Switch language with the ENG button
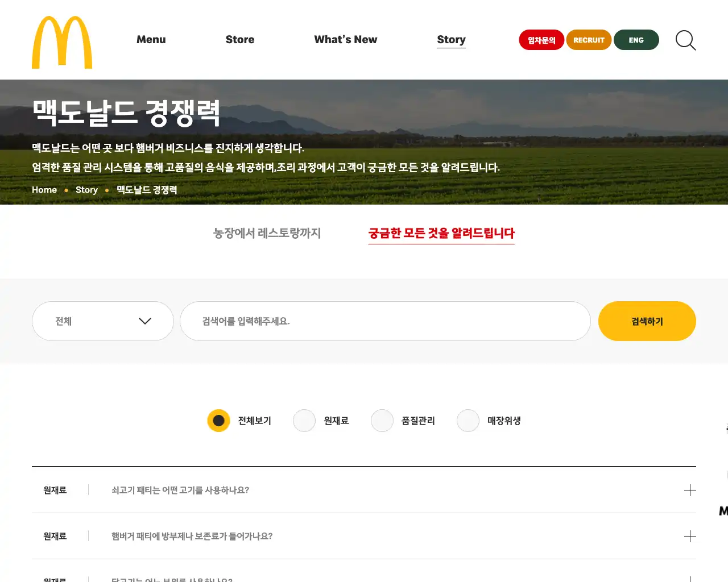 [636, 40]
